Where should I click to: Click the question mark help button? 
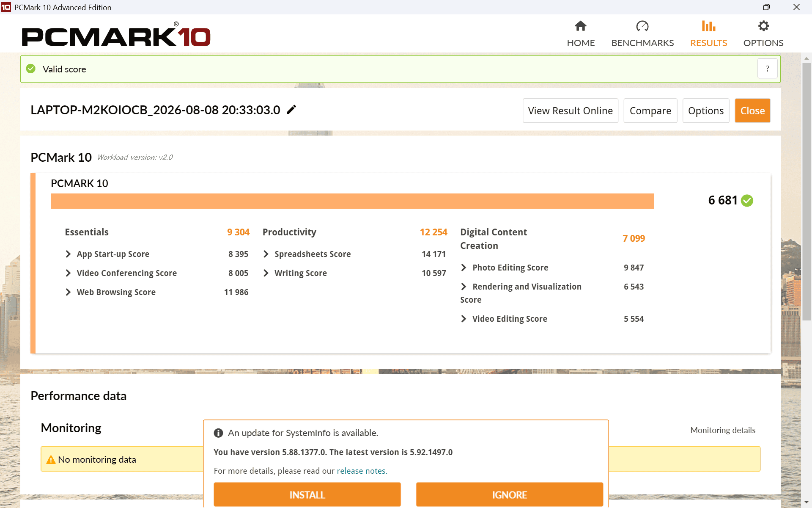click(767, 69)
